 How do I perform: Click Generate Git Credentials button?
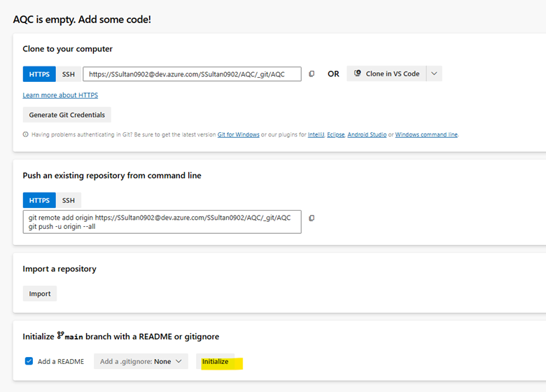pyautogui.click(x=67, y=115)
